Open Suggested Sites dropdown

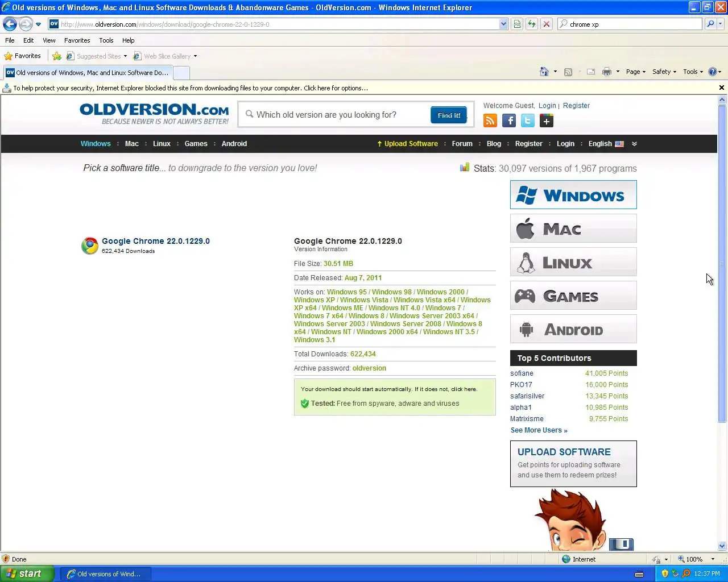coord(97,56)
